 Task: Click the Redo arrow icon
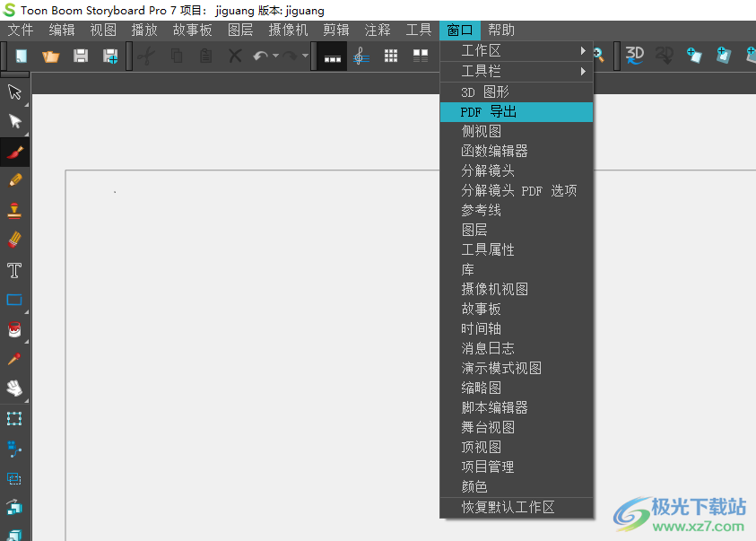tap(291, 57)
